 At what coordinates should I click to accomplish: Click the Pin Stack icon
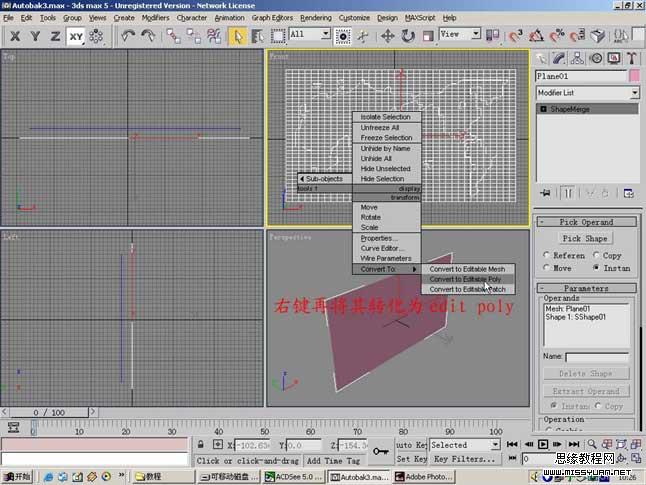[546, 193]
